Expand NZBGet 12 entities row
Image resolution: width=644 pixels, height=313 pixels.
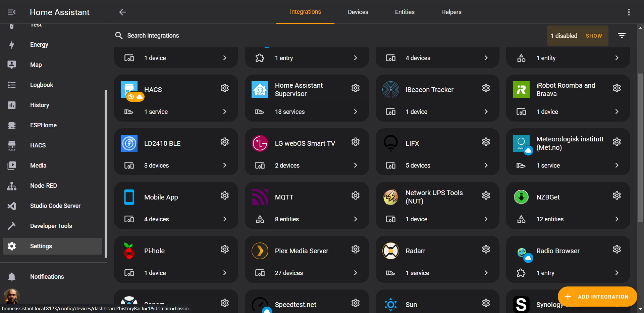[x=616, y=219]
